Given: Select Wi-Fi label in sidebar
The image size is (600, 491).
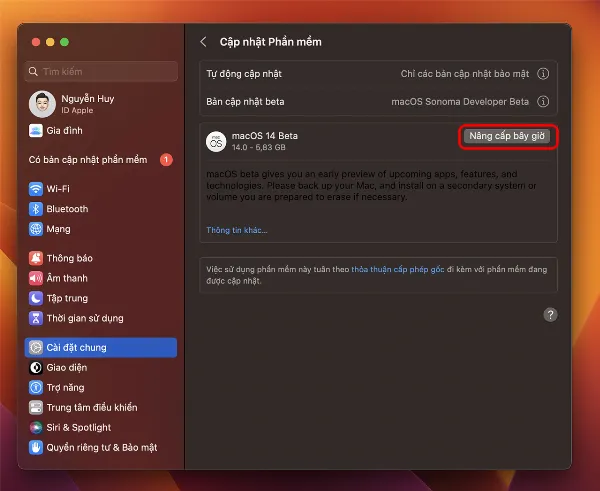Looking at the screenshot, I should [x=58, y=189].
